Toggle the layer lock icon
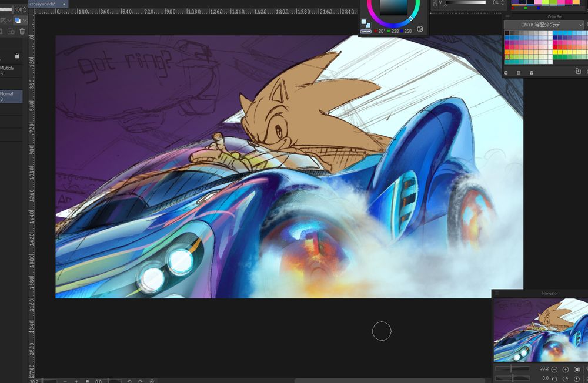This screenshot has height=383, width=588. [x=17, y=56]
